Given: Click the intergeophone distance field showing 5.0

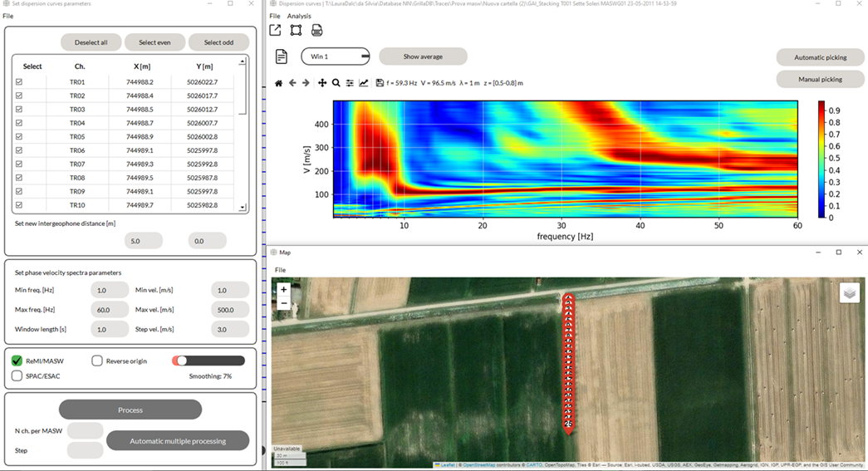Looking at the screenshot, I should click(x=144, y=241).
